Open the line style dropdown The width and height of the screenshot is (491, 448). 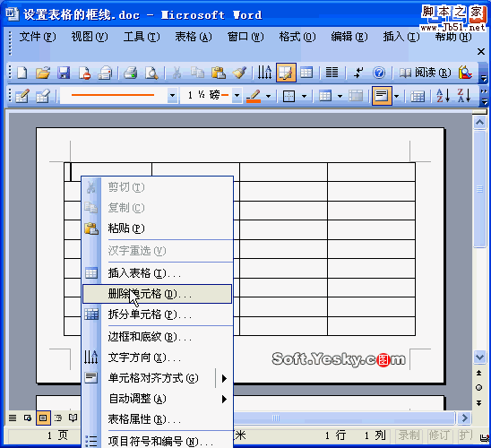(172, 96)
